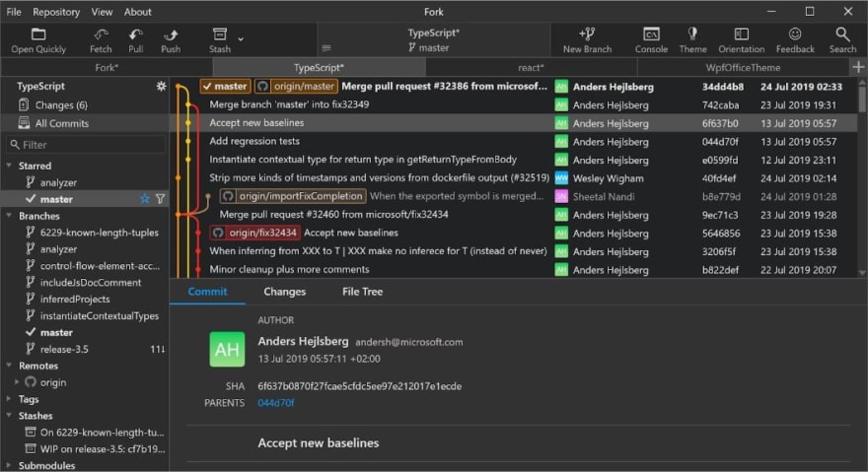Open the View menu
The height and width of the screenshot is (472, 868).
tap(102, 12)
